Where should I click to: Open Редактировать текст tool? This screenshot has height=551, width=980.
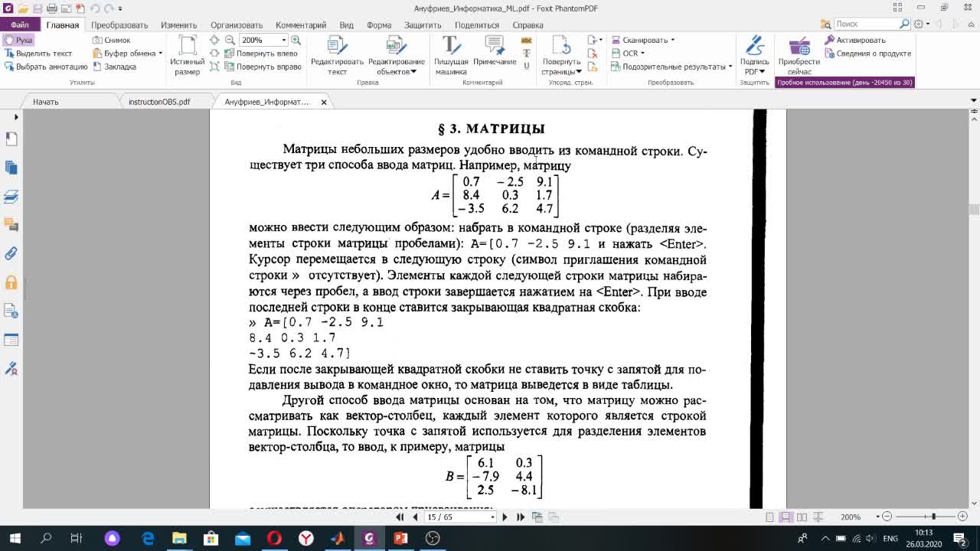click(x=337, y=55)
